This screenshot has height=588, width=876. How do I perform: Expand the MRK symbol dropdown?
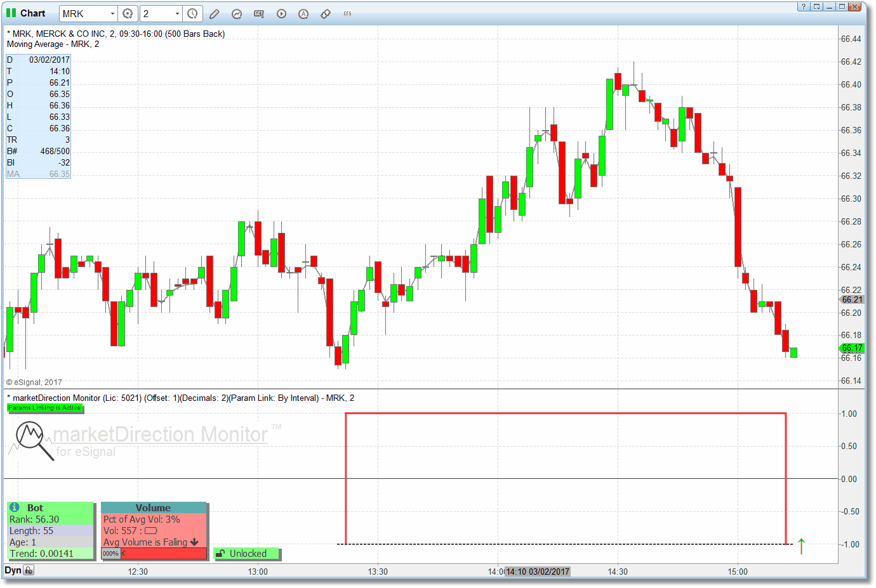112,13
